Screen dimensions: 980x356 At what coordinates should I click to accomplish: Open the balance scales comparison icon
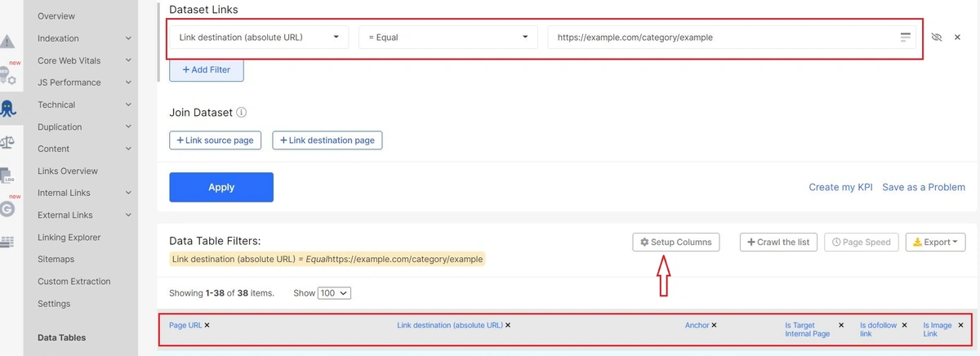(8, 142)
